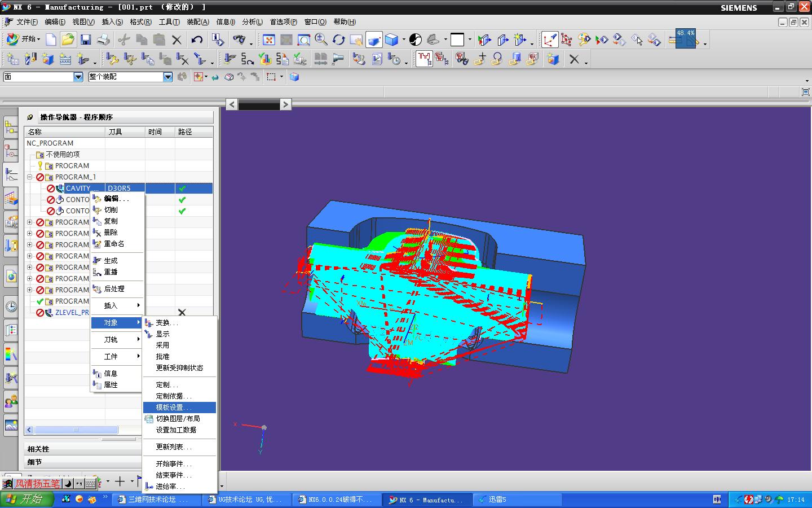Viewport: 812px width, 508px height.
Task: Toggle the pin icon on navigator title
Action: tap(30, 117)
